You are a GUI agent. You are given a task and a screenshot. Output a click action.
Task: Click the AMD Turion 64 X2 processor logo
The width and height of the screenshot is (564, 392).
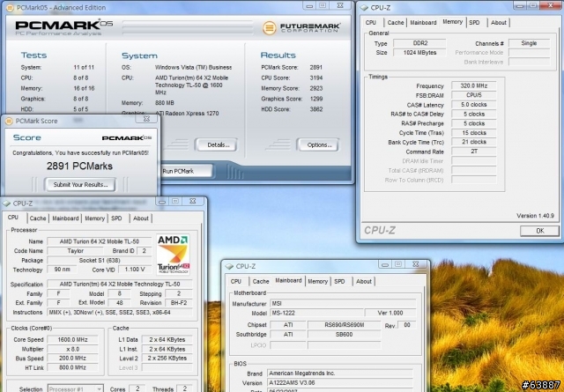pyautogui.click(x=174, y=255)
